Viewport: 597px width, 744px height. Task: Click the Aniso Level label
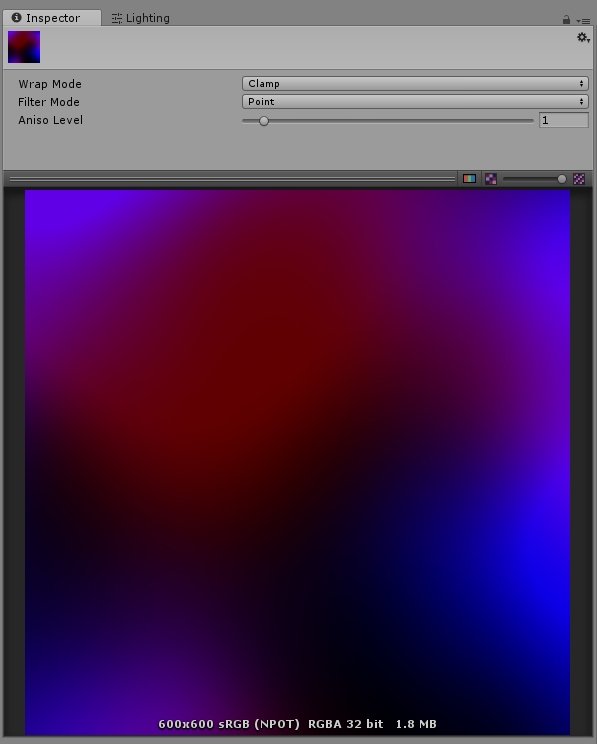[50, 120]
